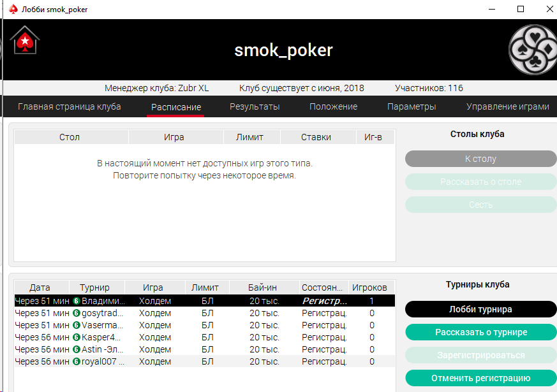Click Отменить регистрацию button
557x392 pixels.
[x=480, y=378]
